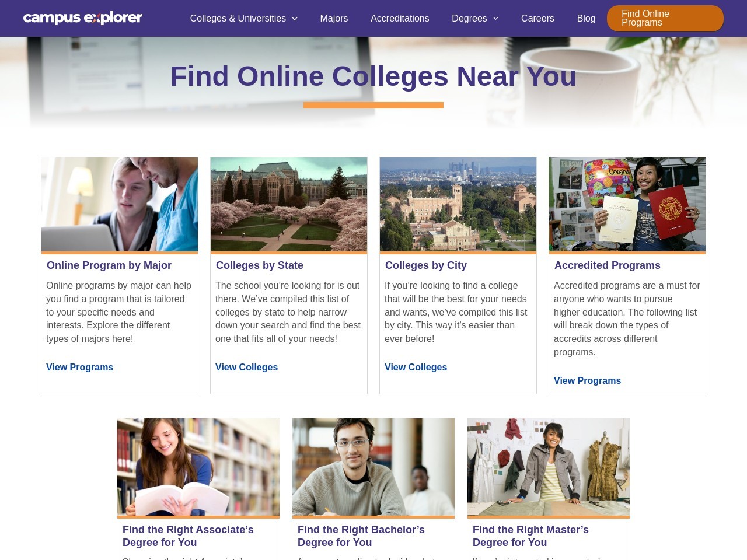Go to the Careers section

537,18
